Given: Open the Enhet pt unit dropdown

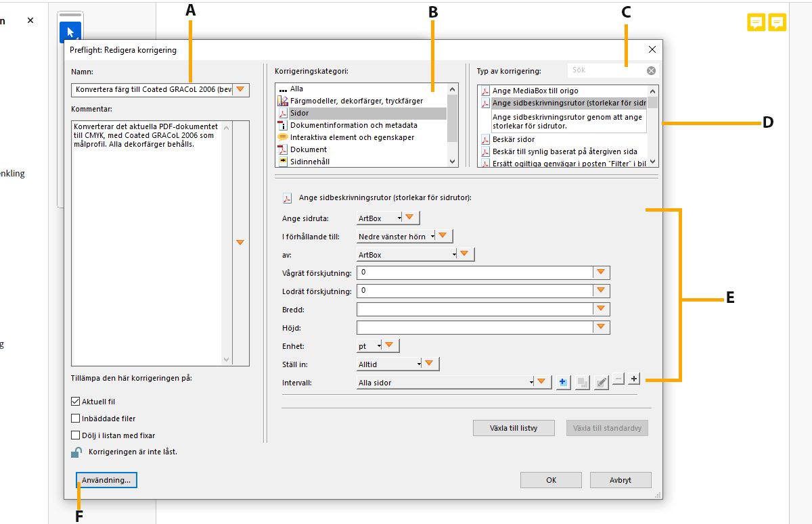Looking at the screenshot, I should click(x=369, y=346).
